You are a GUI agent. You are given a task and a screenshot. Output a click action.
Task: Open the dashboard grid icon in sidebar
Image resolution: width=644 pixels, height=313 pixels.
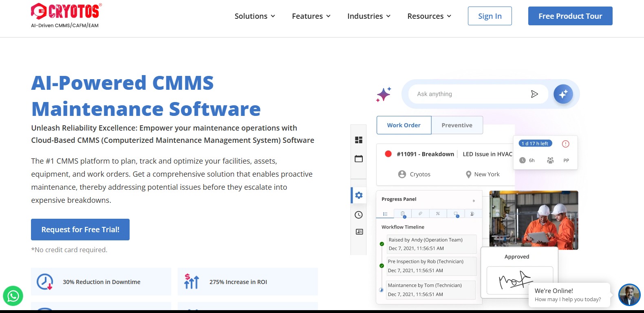pos(359,140)
